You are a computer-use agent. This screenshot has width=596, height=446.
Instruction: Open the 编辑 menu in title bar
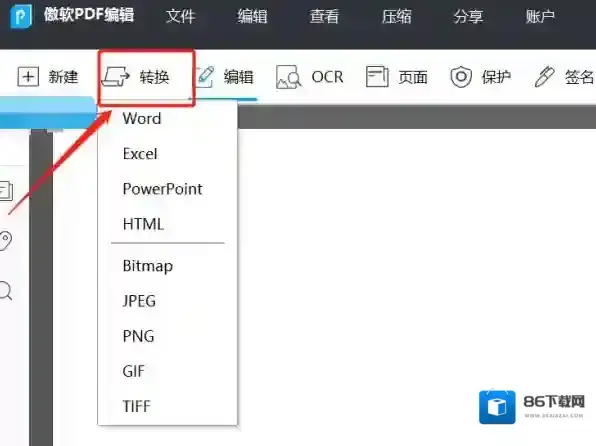pos(252,16)
